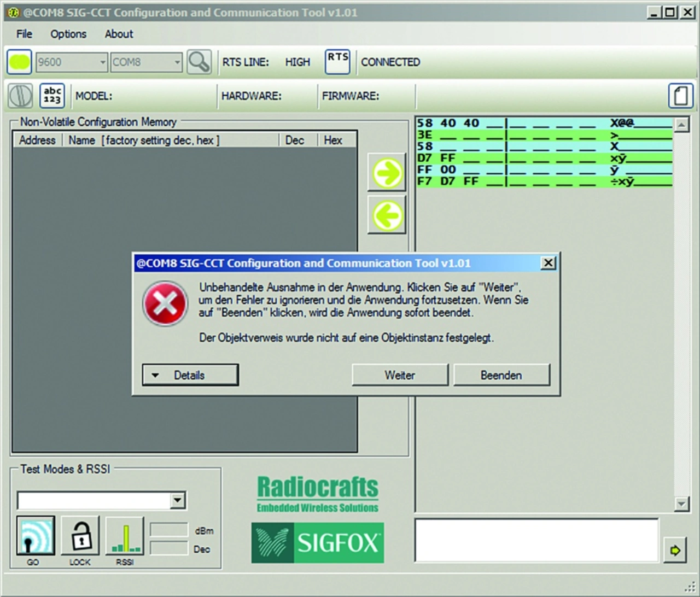
Task: Click the module reset icon beside abc123
Action: click(21, 96)
